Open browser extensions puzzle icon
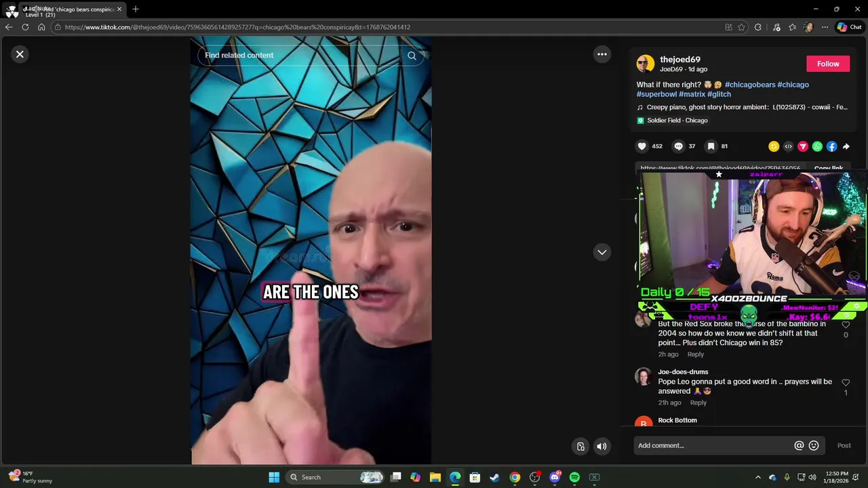Image resolution: width=868 pixels, height=488 pixels. tap(758, 27)
